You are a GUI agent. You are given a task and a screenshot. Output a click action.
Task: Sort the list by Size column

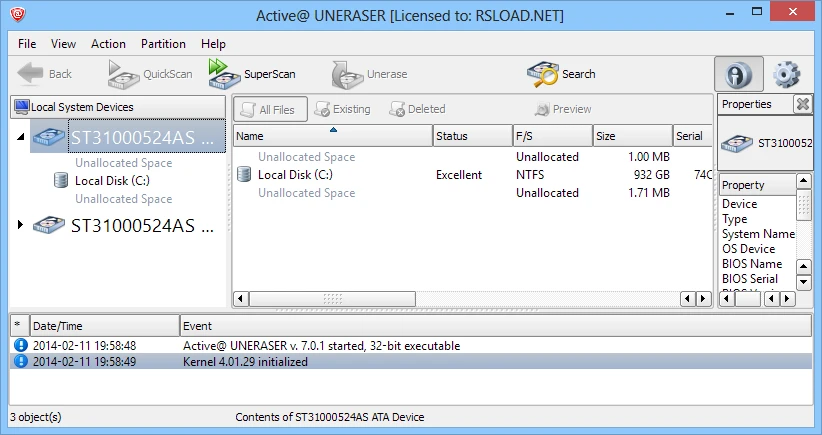[630, 136]
